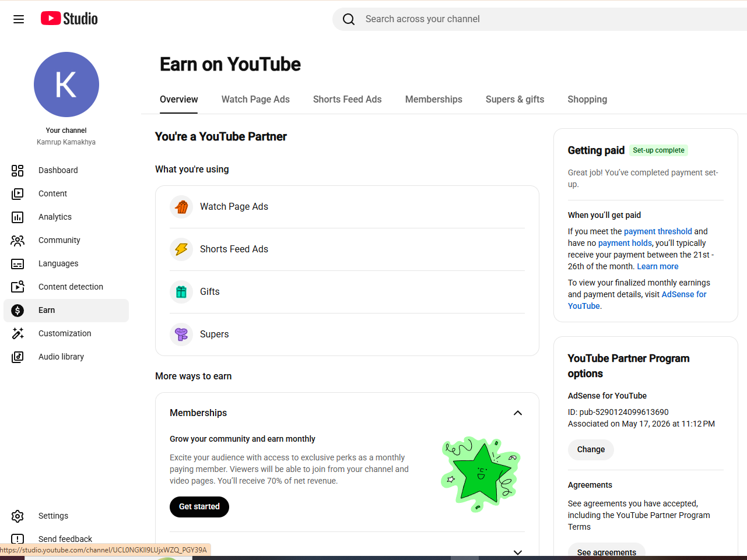
Task: Click the Learn more link
Action: (658, 266)
